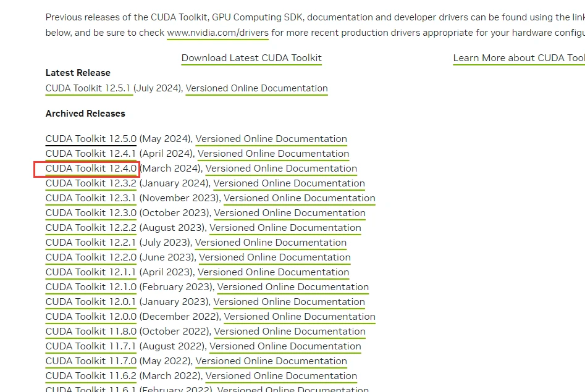This screenshot has height=392, width=585.
Task: Click the (February 2023) date text
Action: point(177,287)
